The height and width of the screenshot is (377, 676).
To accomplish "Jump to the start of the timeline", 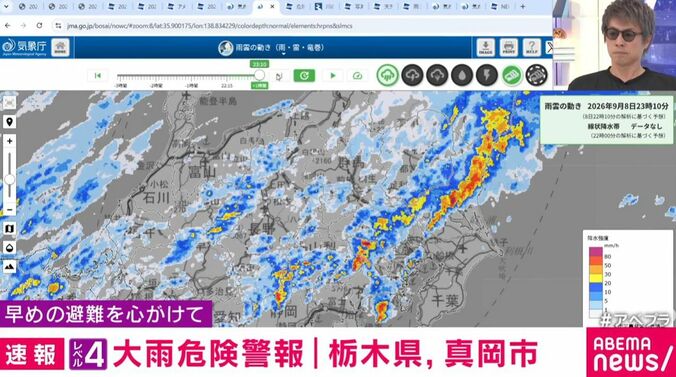I will tap(97, 76).
